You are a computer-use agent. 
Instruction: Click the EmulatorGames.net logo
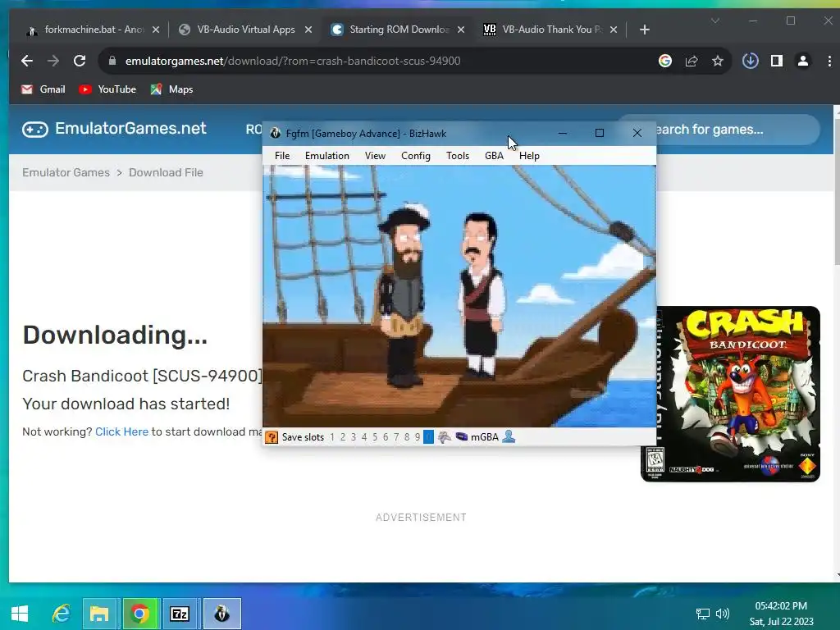pos(114,129)
